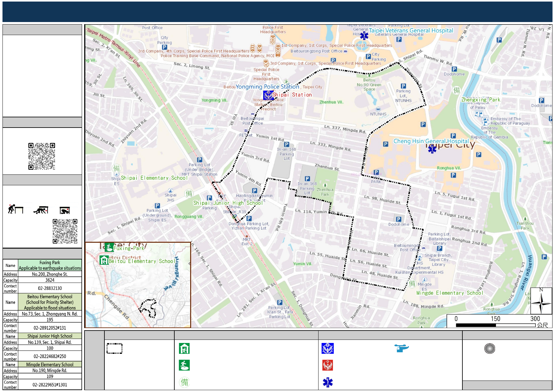The height and width of the screenshot is (392, 555).
Task: Select the crawl-under-table earthquake safety icon
Action: [x=41, y=210]
